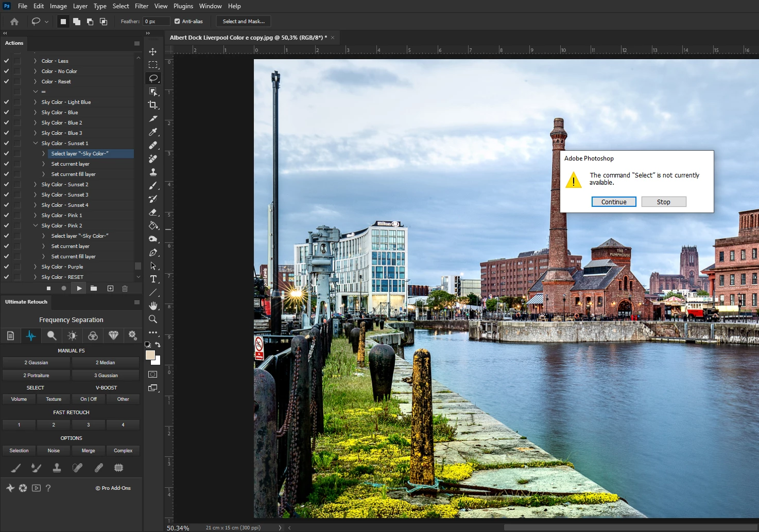Screen dimensions: 759x532
Task: Open the Plugins menu
Action: (183, 6)
